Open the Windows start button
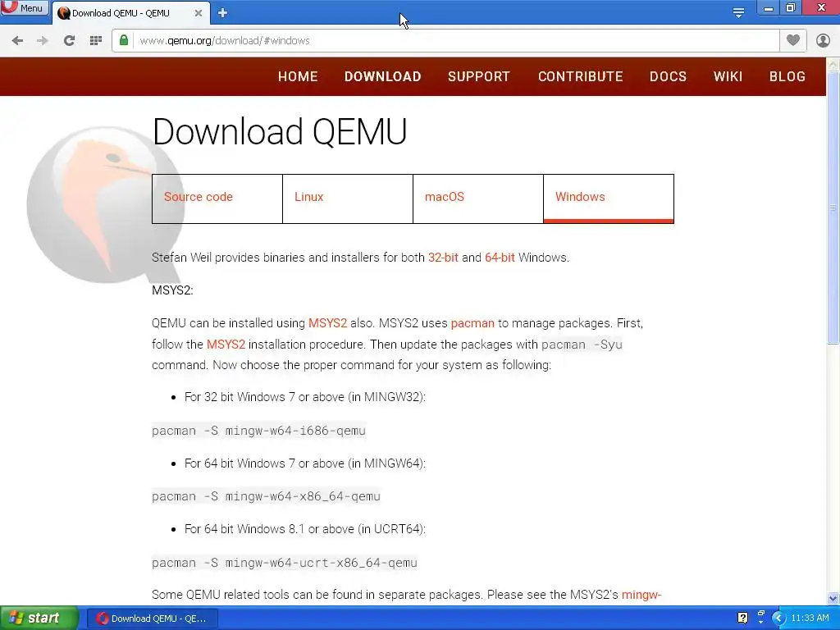Screen dimensions: 840x630 click(x=39, y=619)
